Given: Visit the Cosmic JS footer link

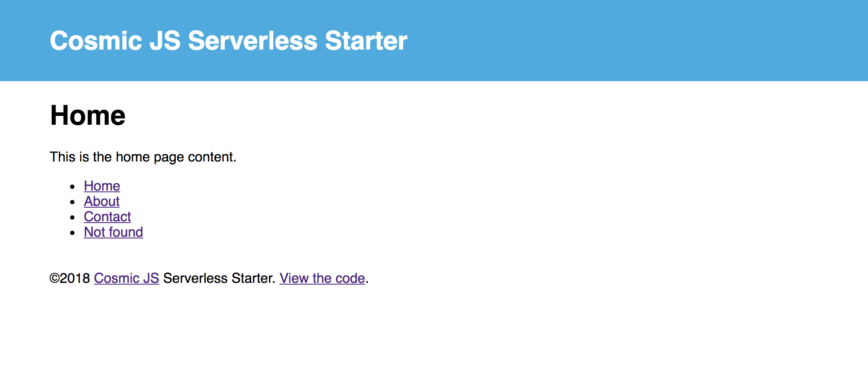Looking at the screenshot, I should click(127, 278).
